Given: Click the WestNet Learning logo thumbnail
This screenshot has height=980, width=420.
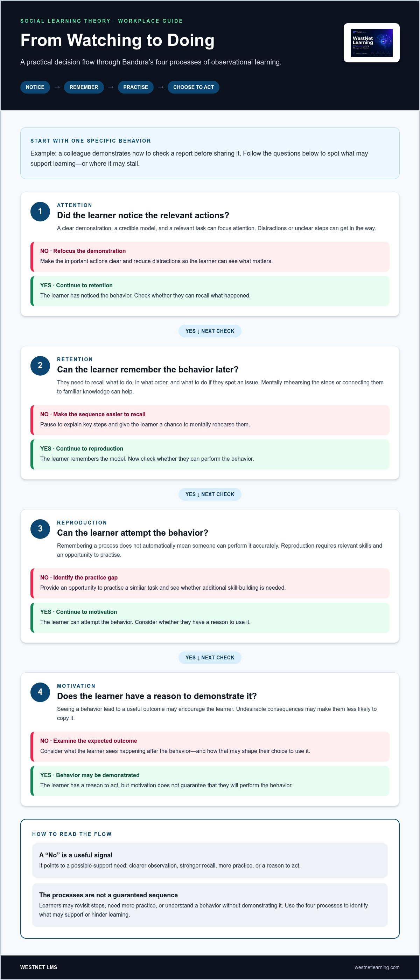Looking at the screenshot, I should pos(371,43).
